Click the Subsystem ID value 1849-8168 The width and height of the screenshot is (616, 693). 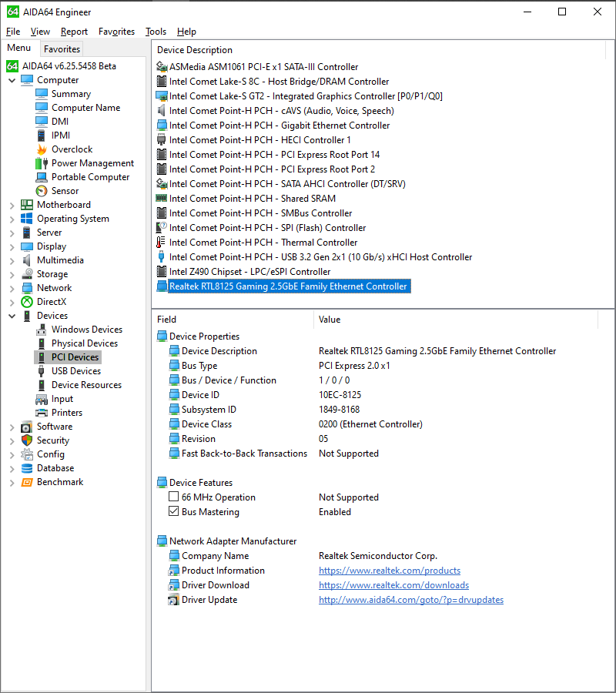tap(340, 410)
